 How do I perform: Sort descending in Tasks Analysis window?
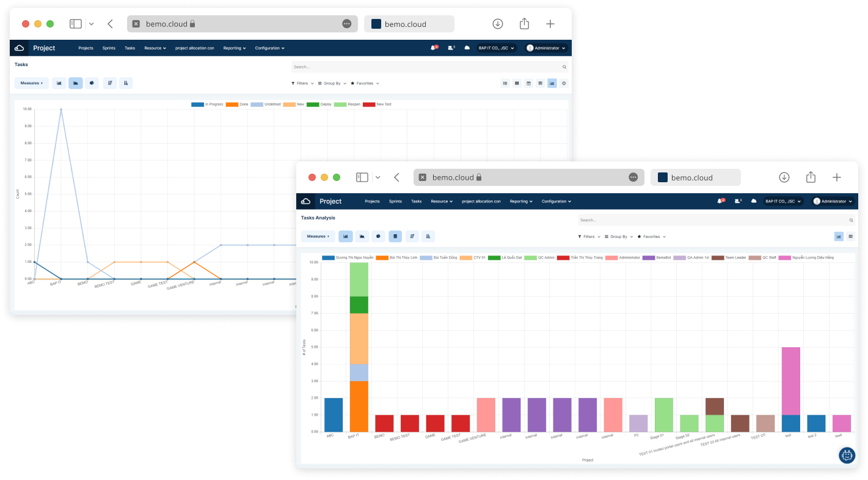[x=412, y=237]
